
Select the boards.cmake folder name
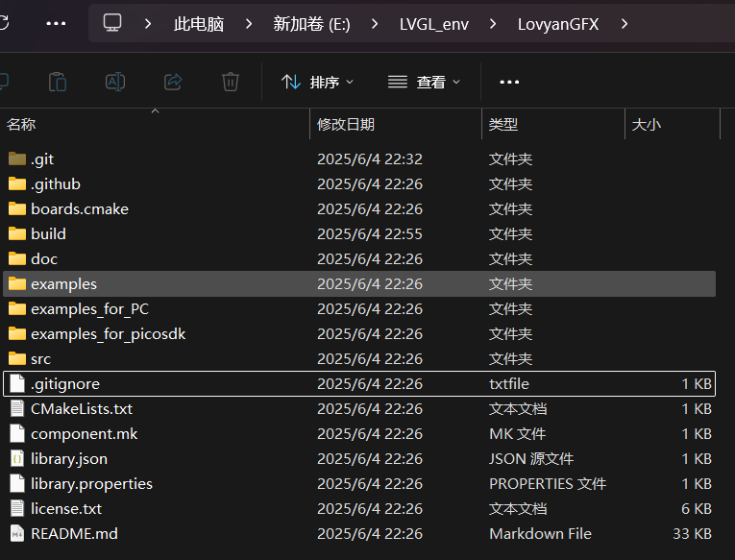coord(80,209)
